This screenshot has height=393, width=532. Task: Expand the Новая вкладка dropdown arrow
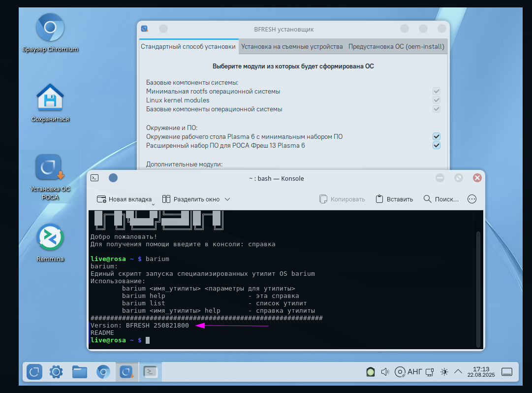(x=153, y=203)
